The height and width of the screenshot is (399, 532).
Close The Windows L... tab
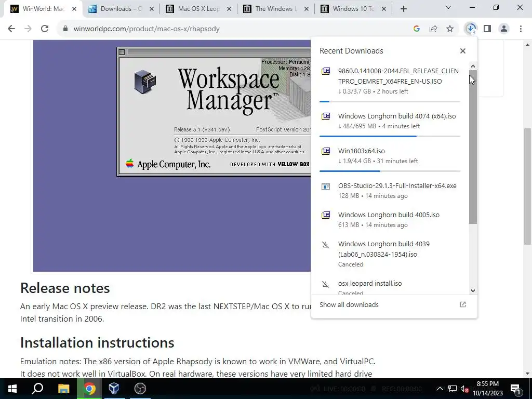(307, 9)
